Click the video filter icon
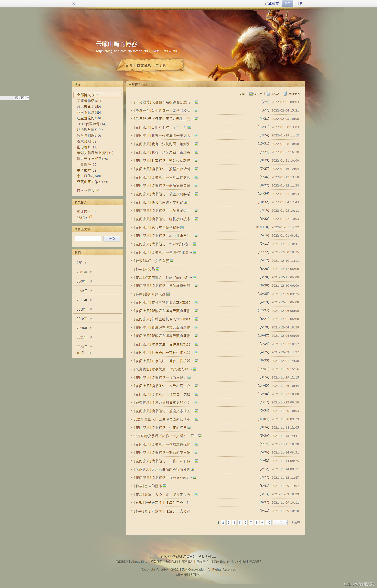377x588 pixels. coord(268,94)
